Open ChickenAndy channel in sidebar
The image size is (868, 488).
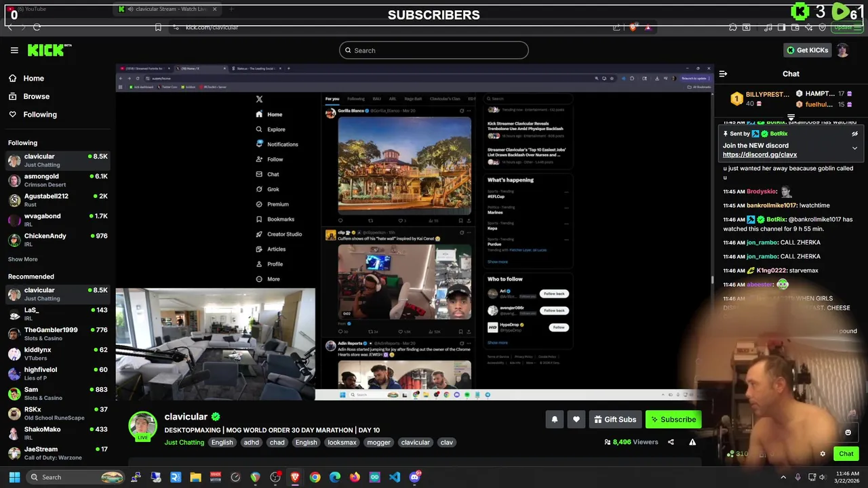58,240
